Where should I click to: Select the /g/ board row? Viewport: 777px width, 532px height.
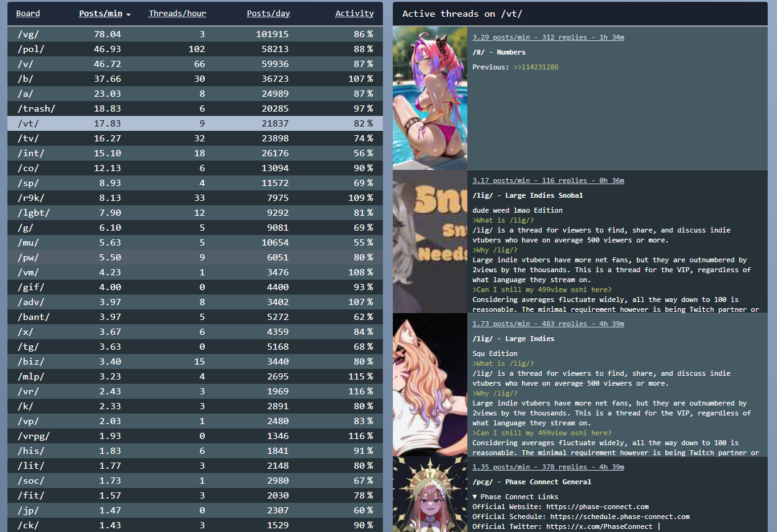195,228
